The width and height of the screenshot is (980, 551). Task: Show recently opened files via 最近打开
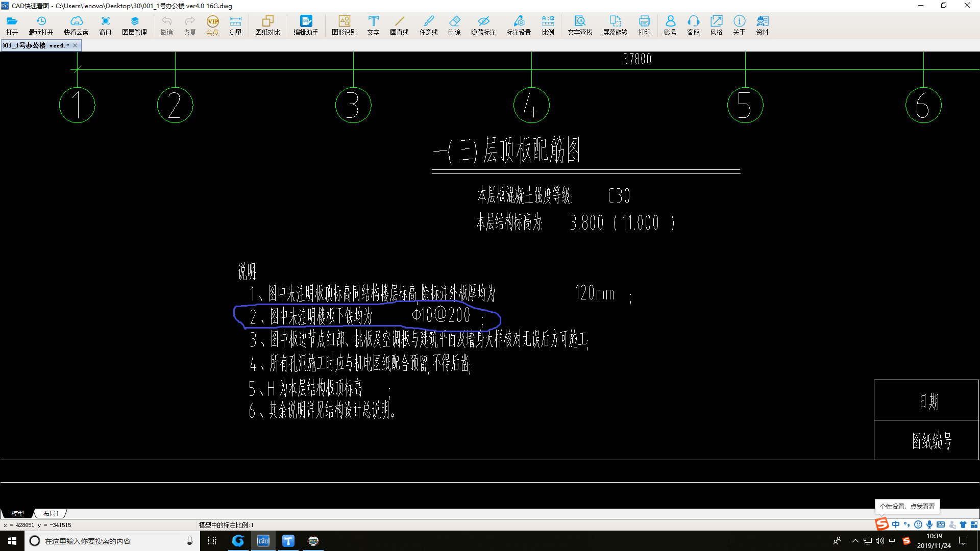[x=41, y=26]
